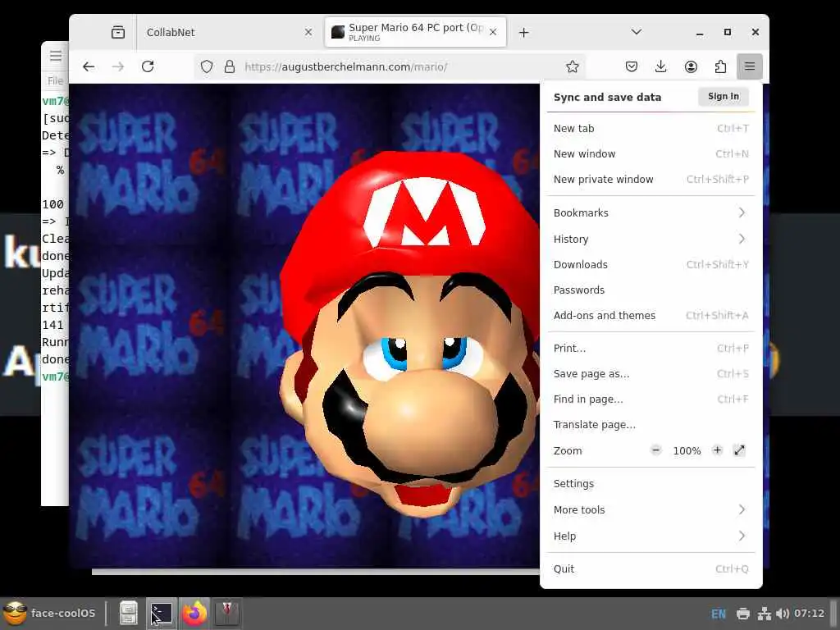Open the taskbar app with the tie icon
The image size is (840, 630).
(227, 613)
